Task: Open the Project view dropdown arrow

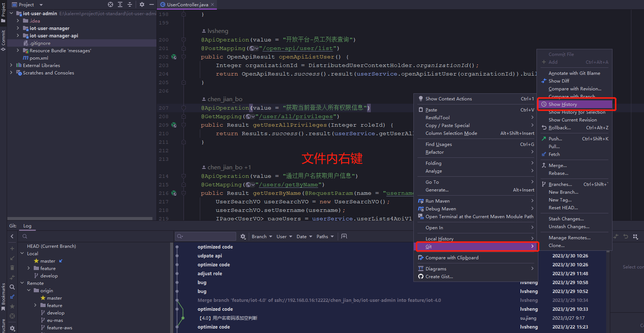Action: pos(41,5)
